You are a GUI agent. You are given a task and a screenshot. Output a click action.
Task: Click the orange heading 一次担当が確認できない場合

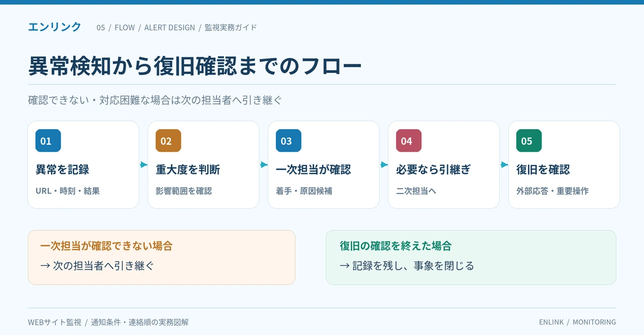click(106, 246)
